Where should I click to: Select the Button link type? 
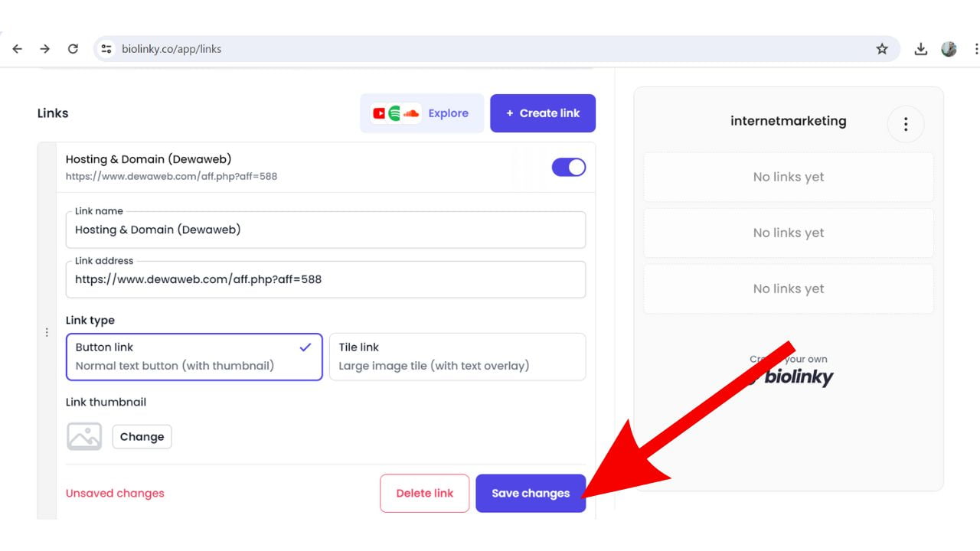click(x=194, y=356)
